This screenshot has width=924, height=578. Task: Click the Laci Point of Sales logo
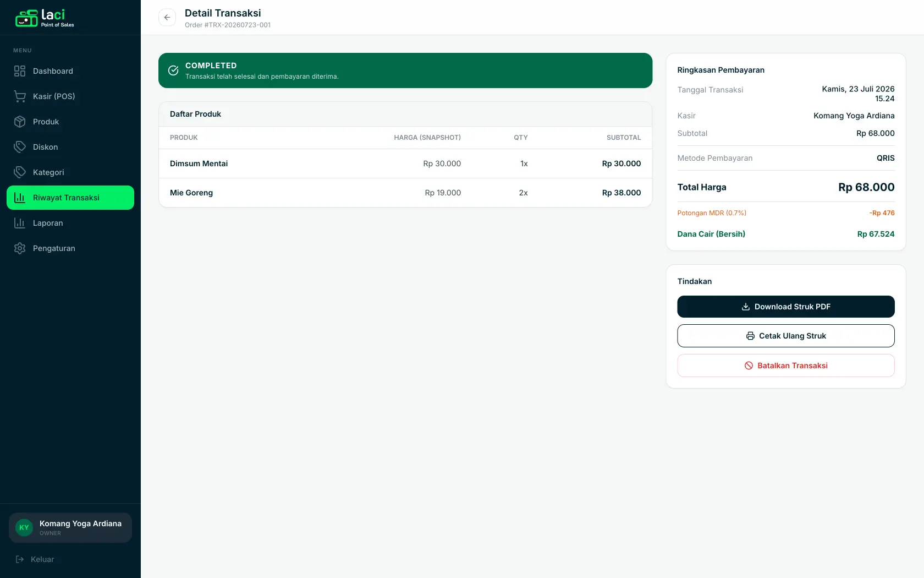click(45, 18)
